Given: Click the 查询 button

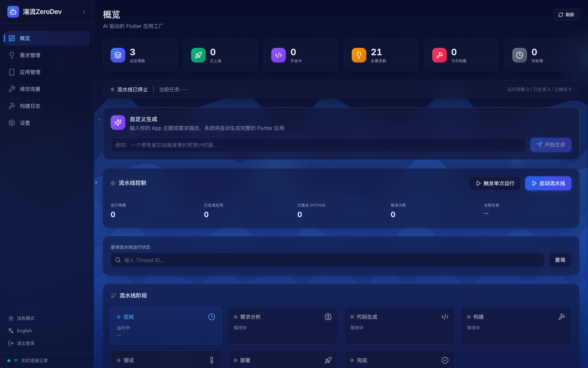Looking at the screenshot, I should 560,260.
